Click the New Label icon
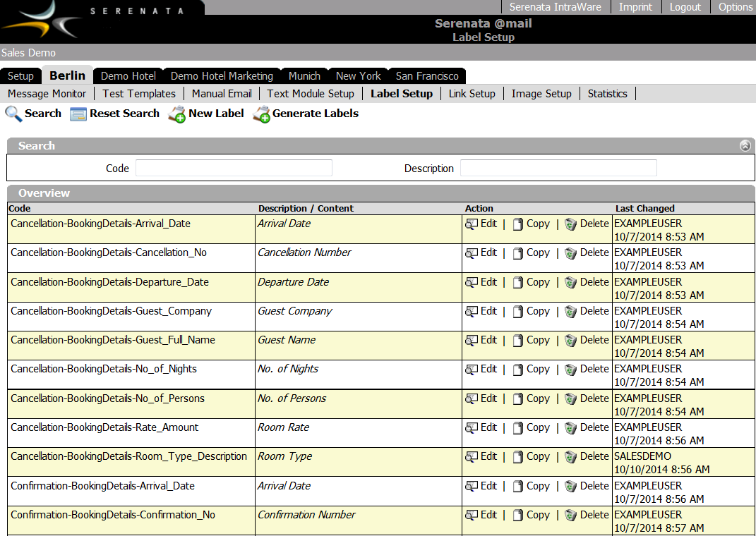 tap(176, 114)
